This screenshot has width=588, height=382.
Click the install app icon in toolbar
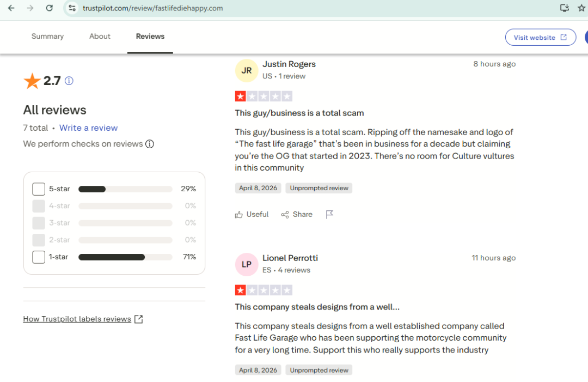(x=565, y=8)
